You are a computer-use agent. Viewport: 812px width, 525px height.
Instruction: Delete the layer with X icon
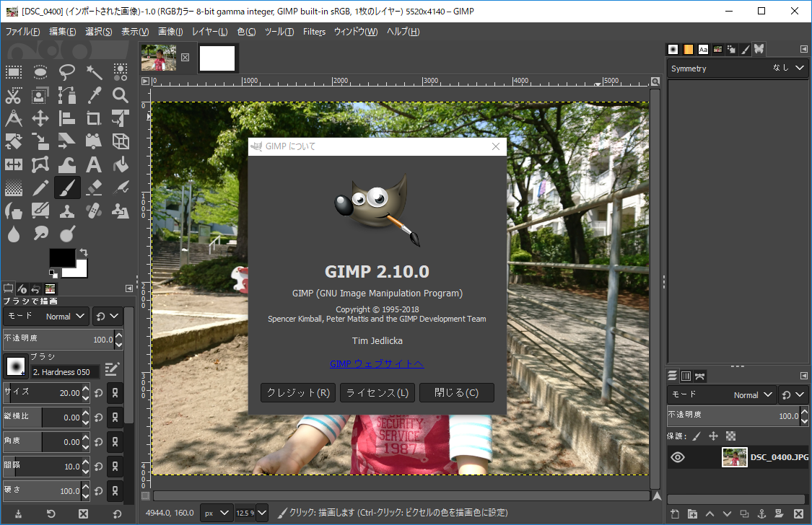click(798, 513)
